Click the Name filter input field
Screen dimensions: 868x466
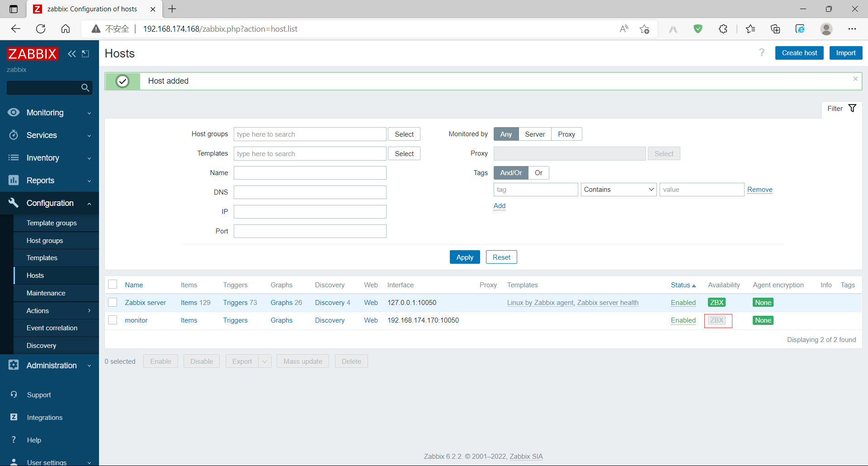point(310,173)
